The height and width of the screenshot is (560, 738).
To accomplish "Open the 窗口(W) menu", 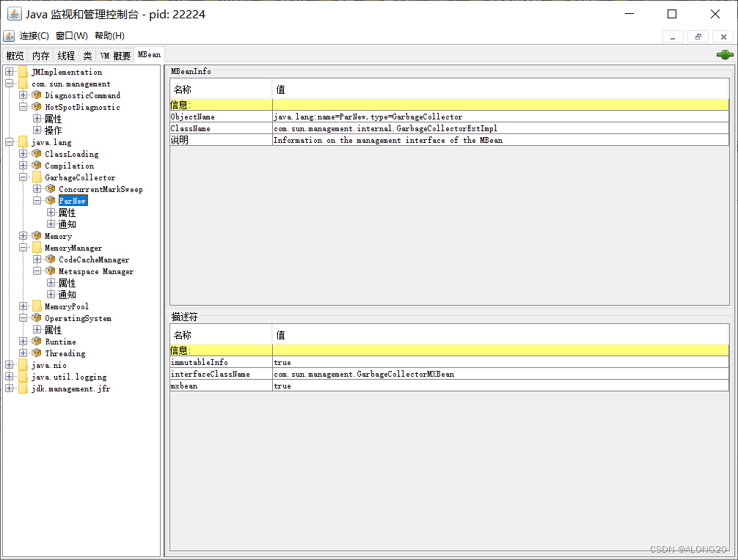I will click(x=72, y=36).
